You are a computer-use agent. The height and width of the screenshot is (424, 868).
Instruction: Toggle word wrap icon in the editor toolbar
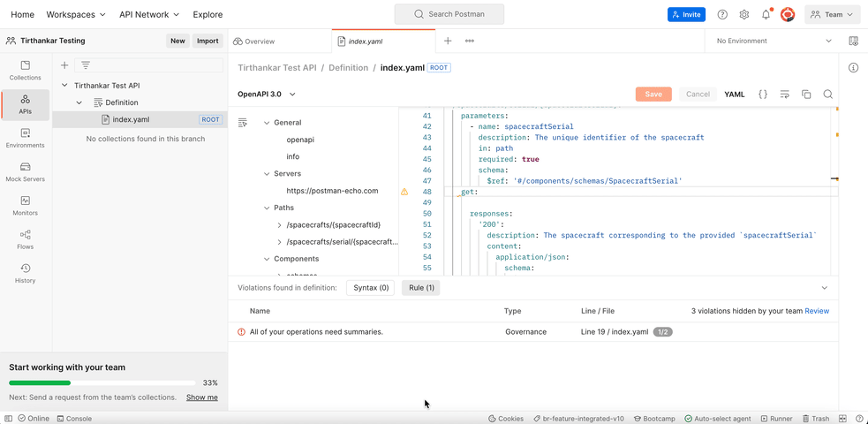[784, 95]
